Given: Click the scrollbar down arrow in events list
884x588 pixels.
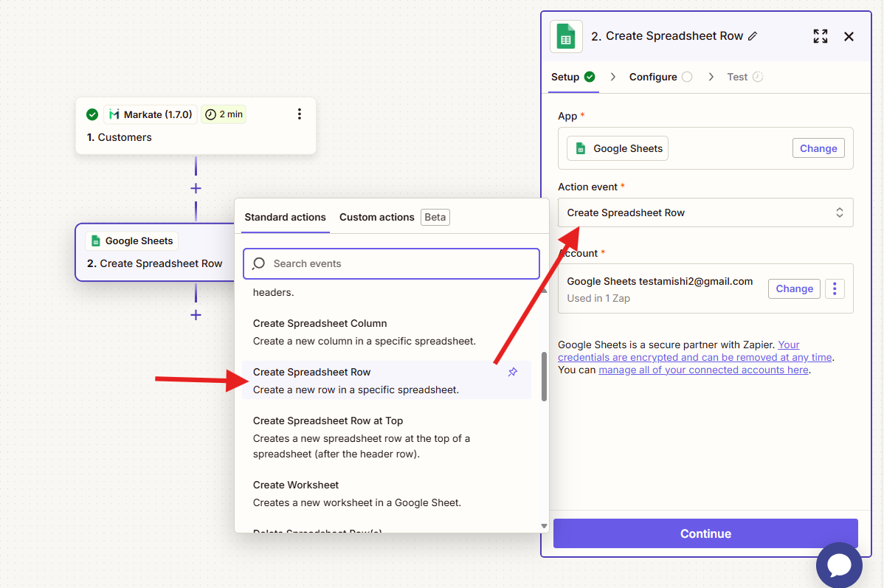Looking at the screenshot, I should pyautogui.click(x=544, y=526).
